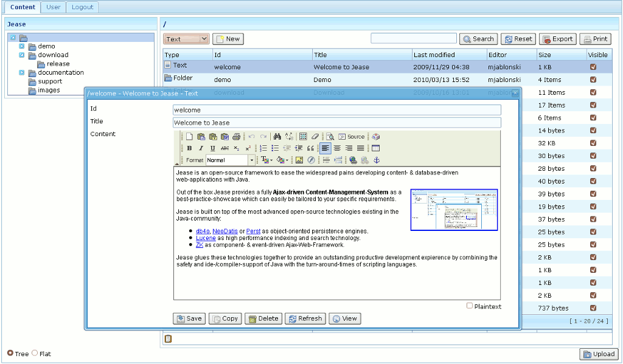Insert a horizontal line
The height and width of the screenshot is (364, 623).
326,160
